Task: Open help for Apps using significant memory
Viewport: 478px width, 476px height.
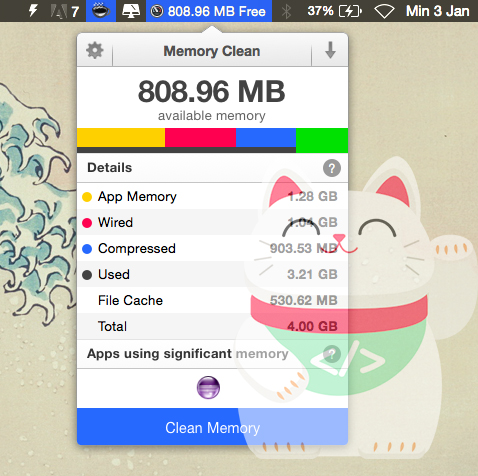Action: pyautogui.click(x=332, y=354)
